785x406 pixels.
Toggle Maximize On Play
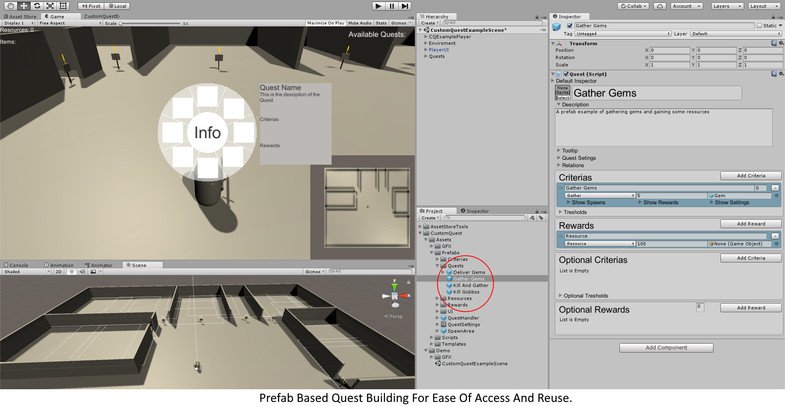pyautogui.click(x=325, y=23)
